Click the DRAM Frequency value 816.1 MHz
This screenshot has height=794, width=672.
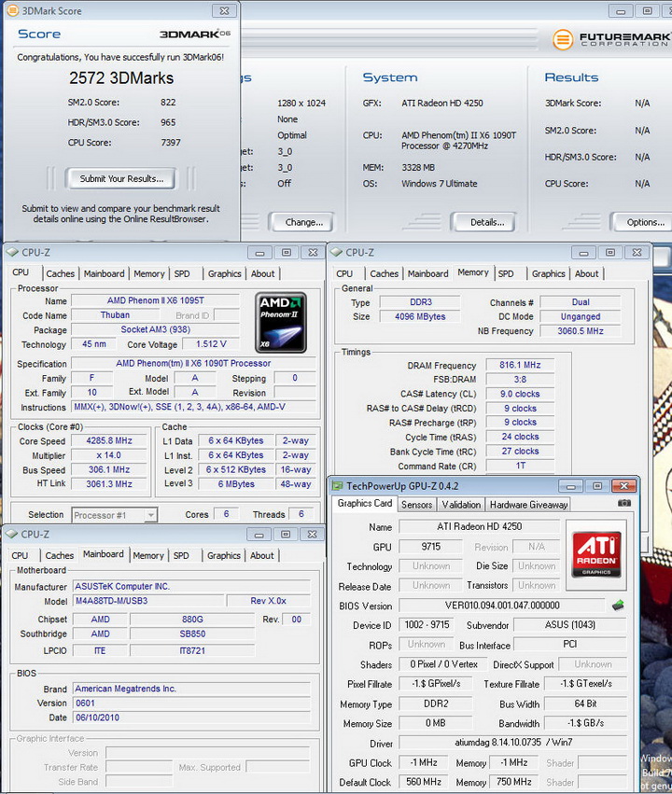520,365
